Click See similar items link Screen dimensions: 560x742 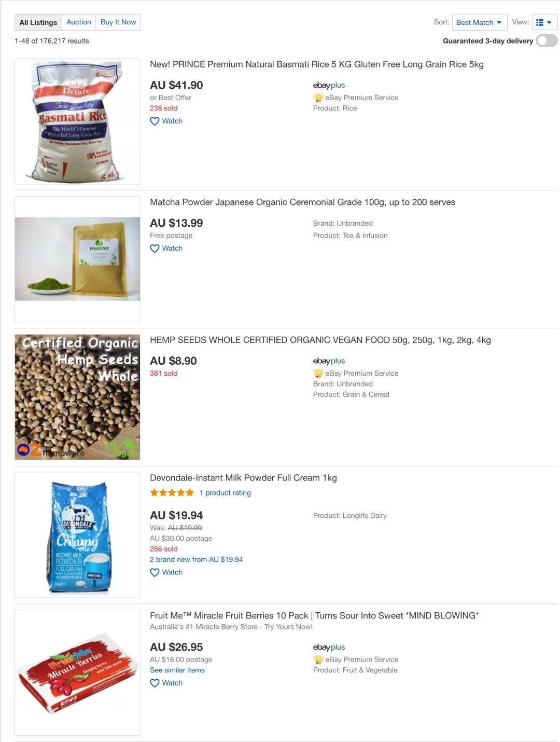[177, 670]
